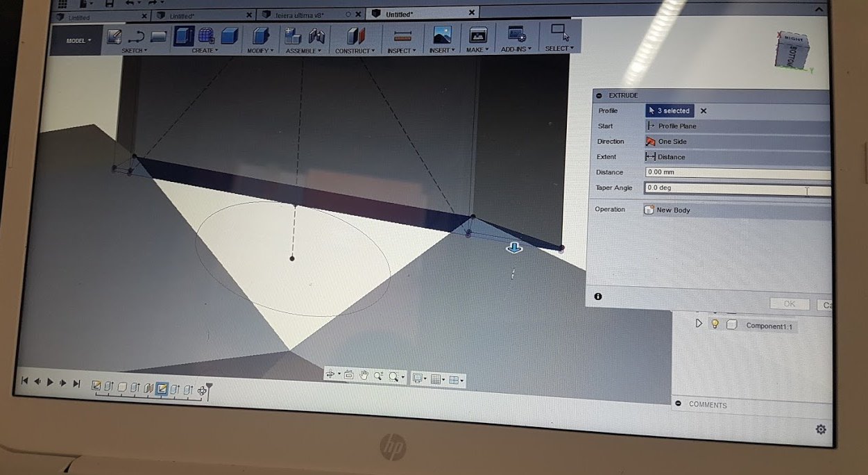Open the Select menu

coord(559,48)
